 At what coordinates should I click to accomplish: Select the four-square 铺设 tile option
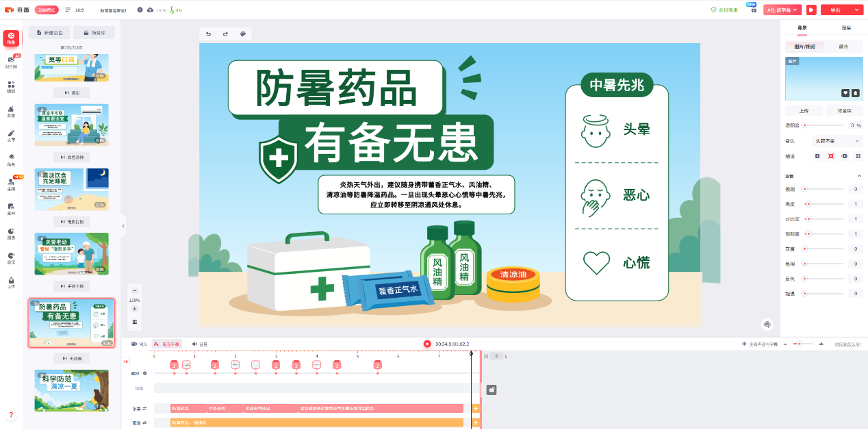pyautogui.click(x=858, y=156)
